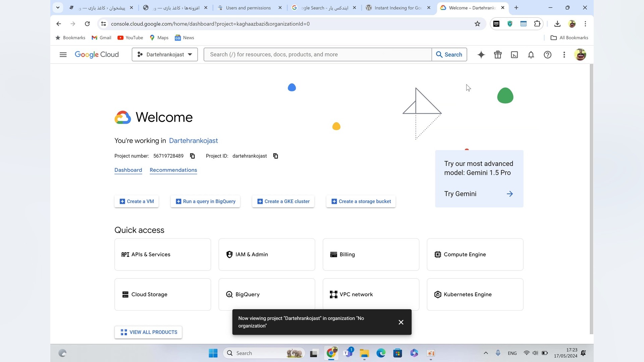
Task: Open the shield extension icon in toolbar
Action: (x=510, y=24)
